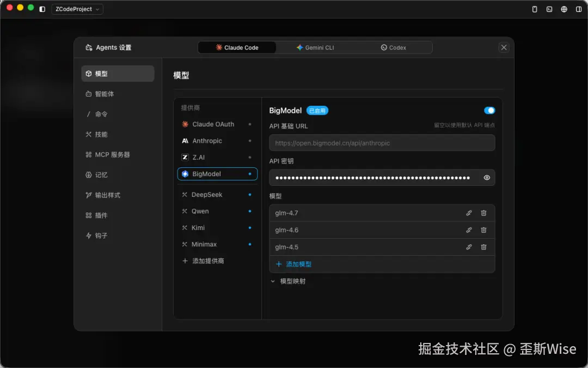Toggle the BigModel enabled switch

click(489, 110)
